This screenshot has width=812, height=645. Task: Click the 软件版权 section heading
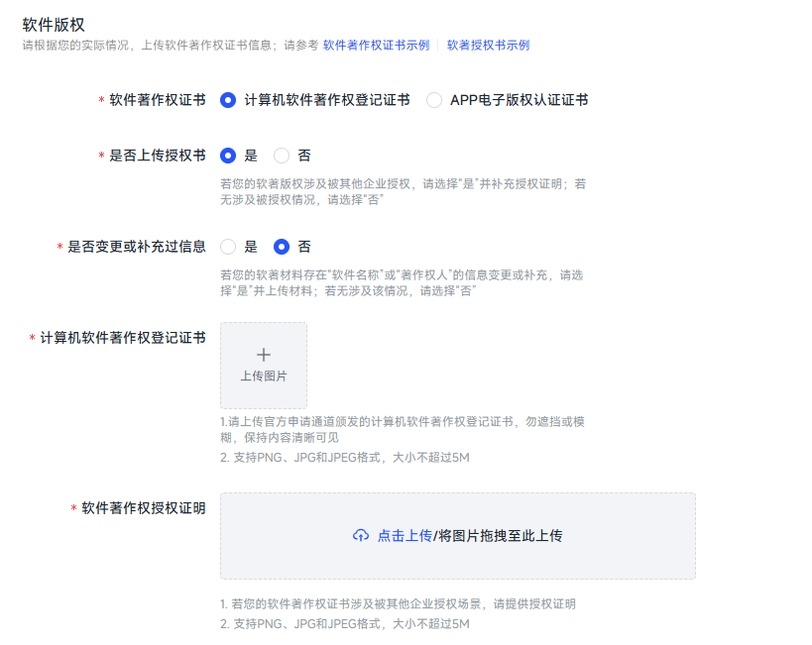coord(54,25)
